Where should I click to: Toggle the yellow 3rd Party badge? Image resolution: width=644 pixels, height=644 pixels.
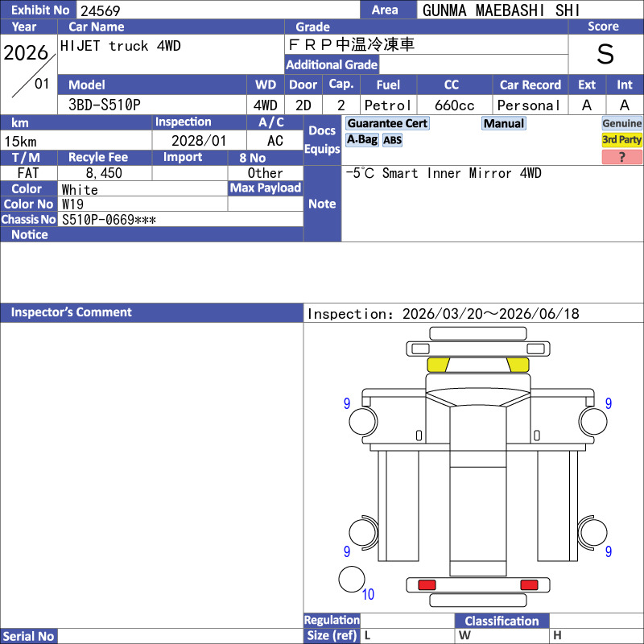pyautogui.click(x=621, y=139)
